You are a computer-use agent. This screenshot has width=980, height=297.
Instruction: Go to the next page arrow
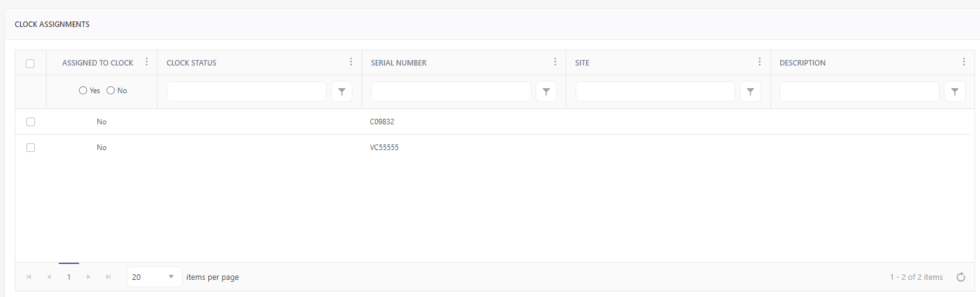click(x=89, y=277)
